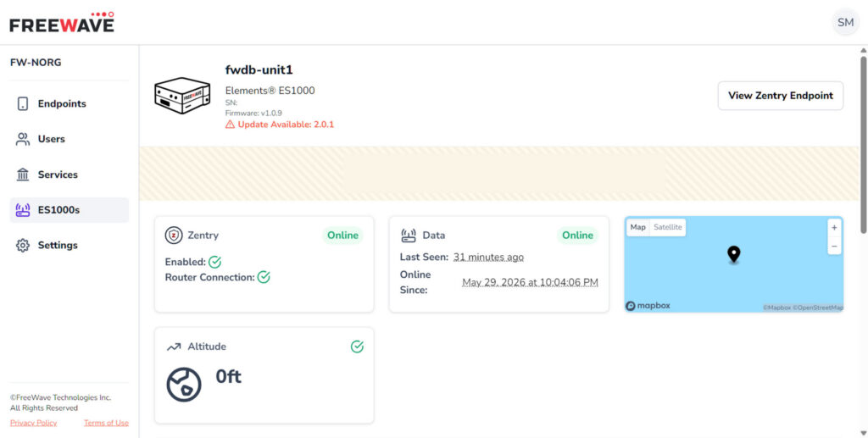Open Endpoints in the sidebar
This screenshot has width=868, height=438.
[70, 103]
